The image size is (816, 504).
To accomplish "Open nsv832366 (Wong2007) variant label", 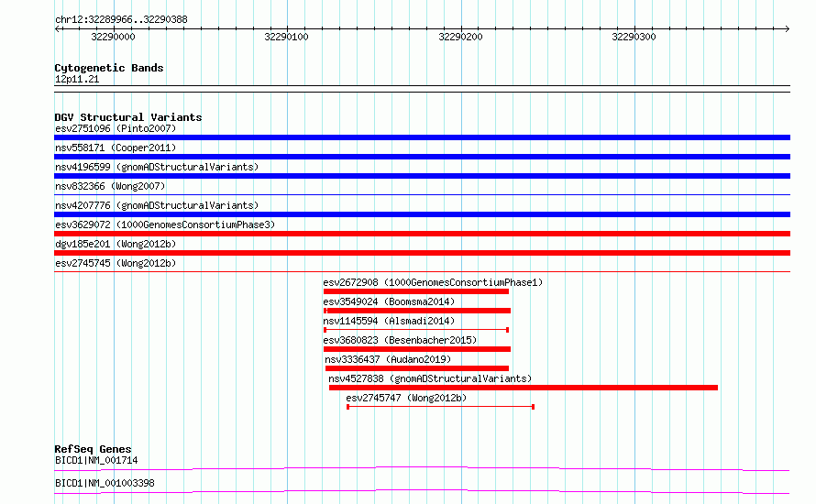I will tap(110, 186).
